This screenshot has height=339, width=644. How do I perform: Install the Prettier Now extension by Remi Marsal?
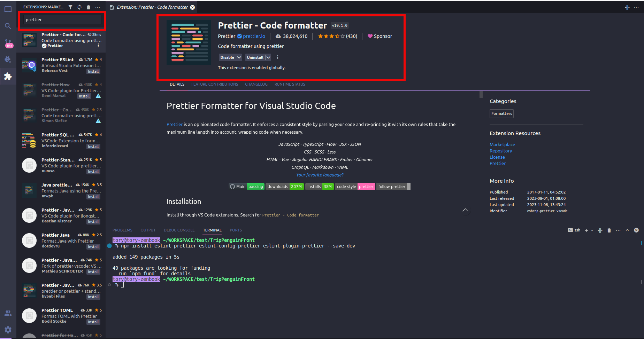pos(84,96)
